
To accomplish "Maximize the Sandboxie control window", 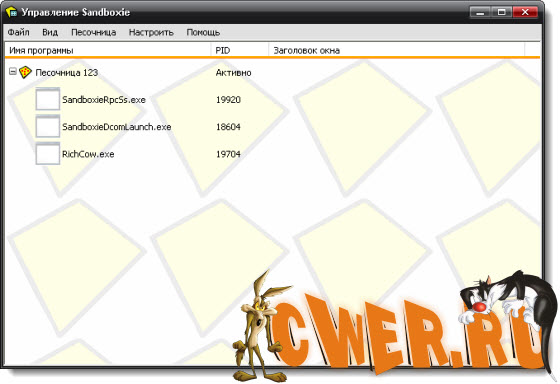I will [x=501, y=13].
